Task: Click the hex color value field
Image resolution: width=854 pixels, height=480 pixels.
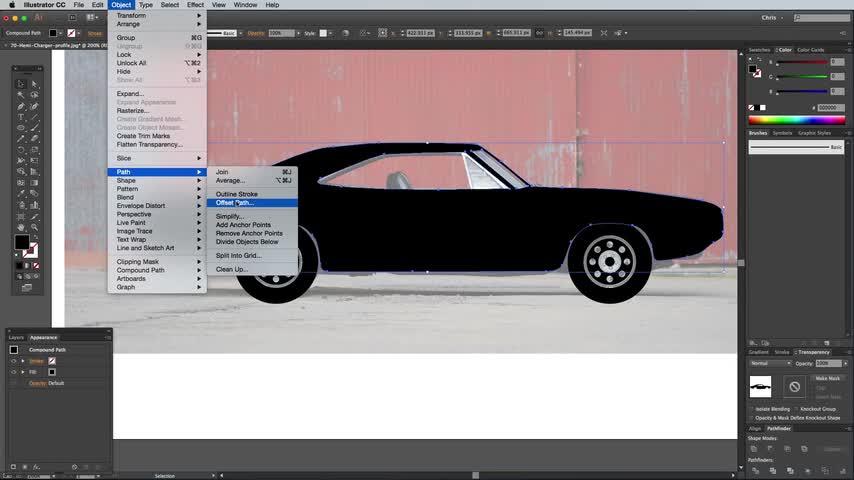Action: [x=829, y=107]
